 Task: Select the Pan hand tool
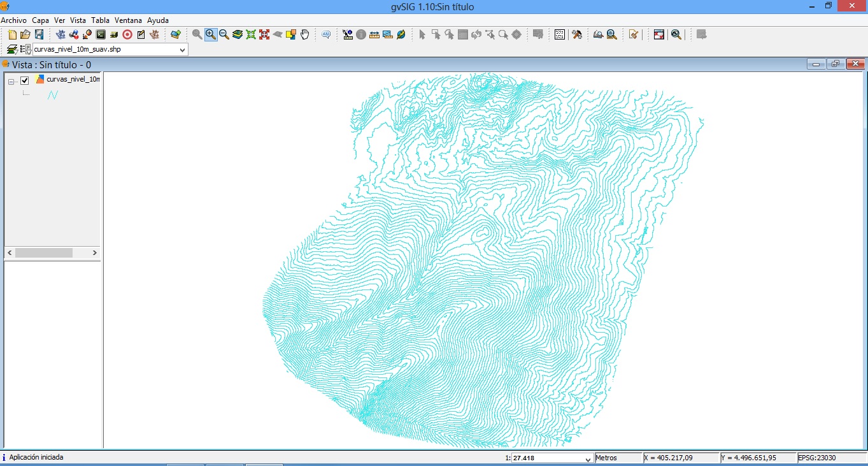[304, 34]
